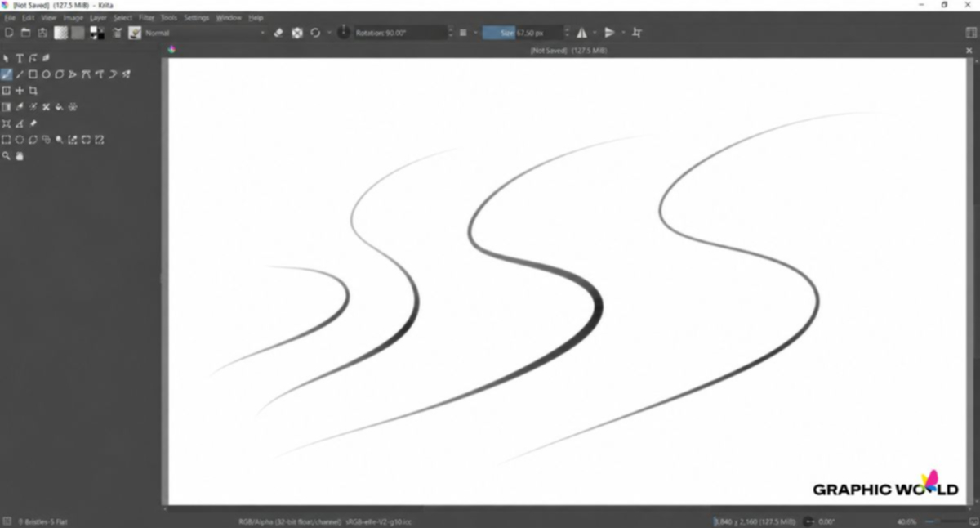The width and height of the screenshot is (980, 528).
Task: Open the brush preset chooser
Action: 135,33
